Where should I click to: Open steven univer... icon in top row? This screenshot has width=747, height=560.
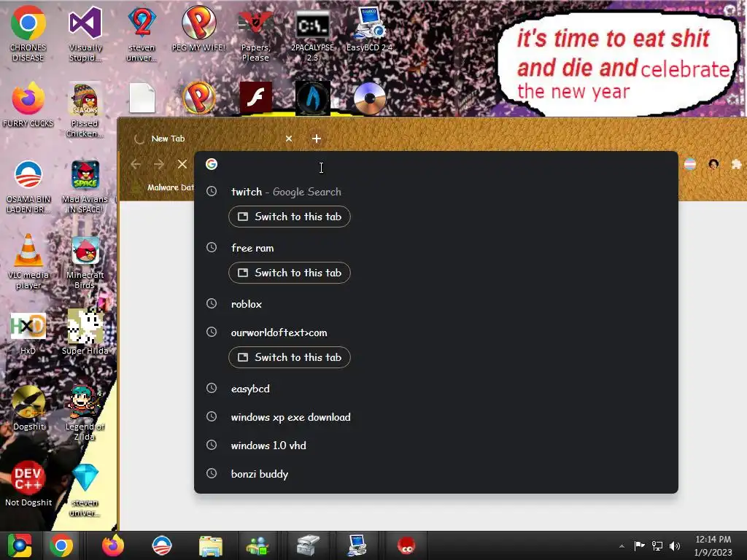(x=142, y=34)
